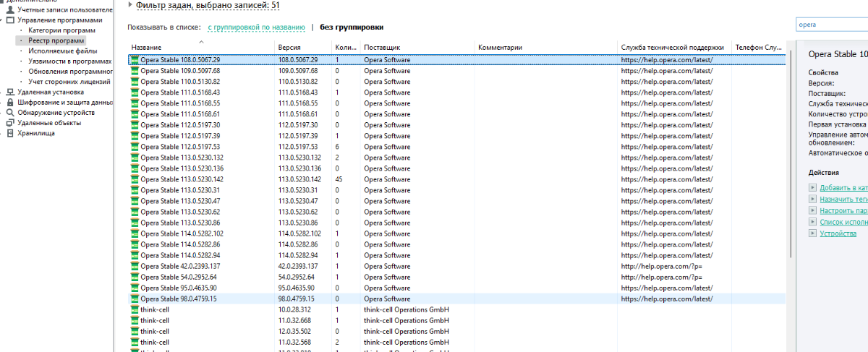868x352 pixels.
Task: Open 'Учетные записи пользователей' tree node
Action: (x=65, y=10)
